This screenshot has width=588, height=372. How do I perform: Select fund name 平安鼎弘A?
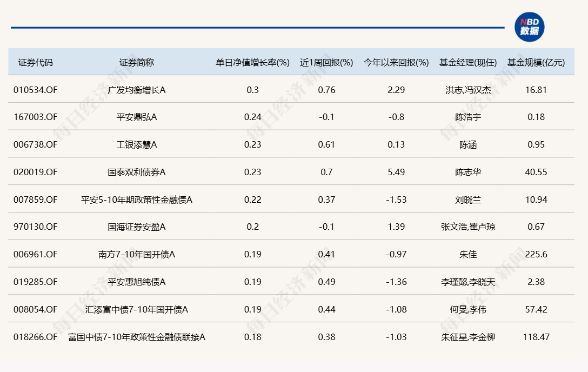(x=137, y=117)
